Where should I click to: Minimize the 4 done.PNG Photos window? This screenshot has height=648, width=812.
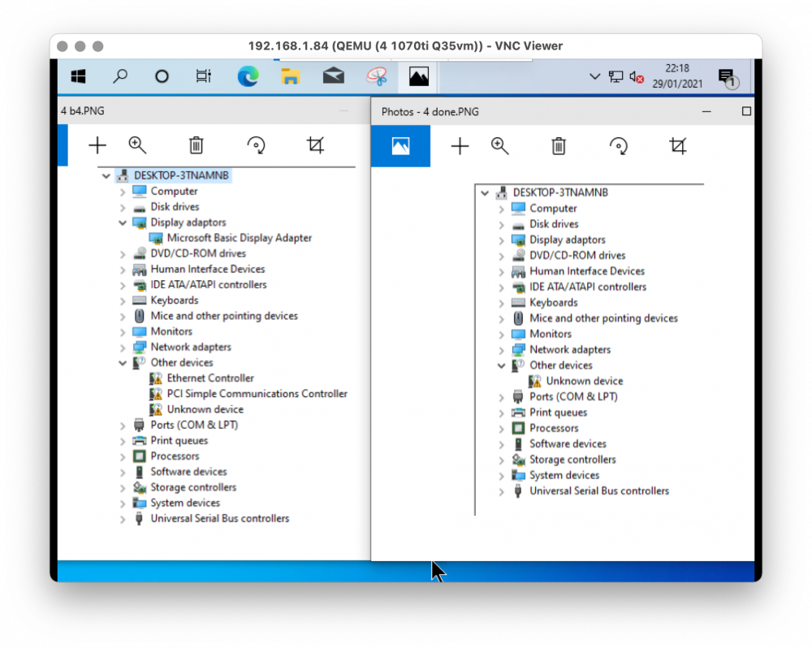click(x=706, y=111)
